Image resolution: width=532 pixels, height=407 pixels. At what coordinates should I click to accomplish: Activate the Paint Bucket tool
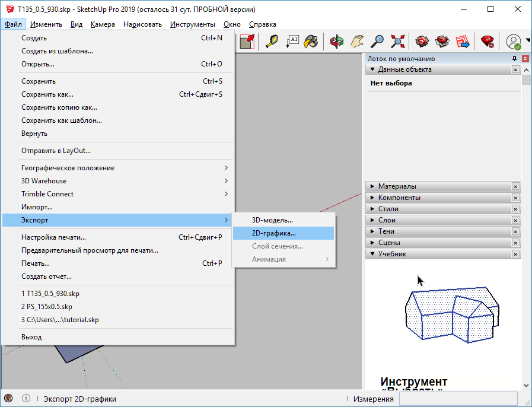tap(311, 41)
